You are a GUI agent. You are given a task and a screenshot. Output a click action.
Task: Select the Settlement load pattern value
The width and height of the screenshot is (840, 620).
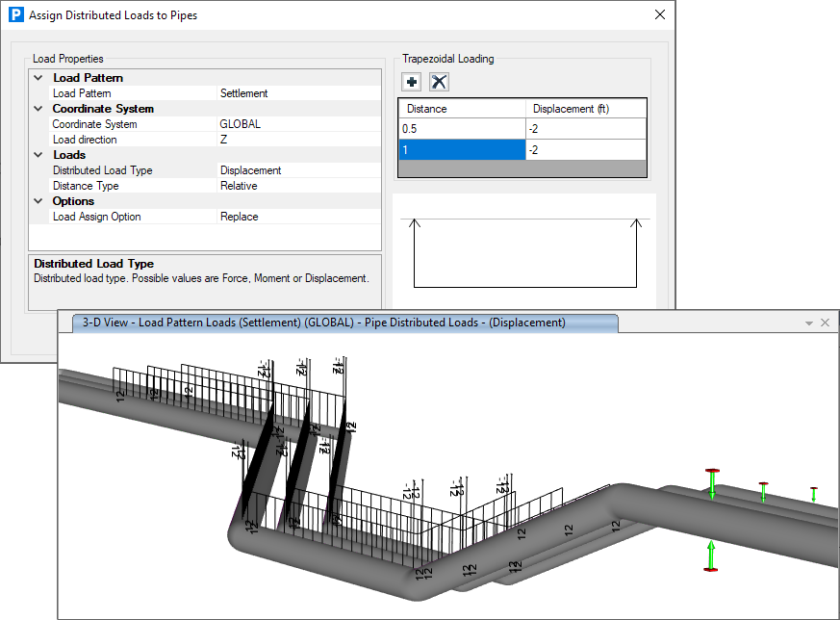(x=289, y=92)
